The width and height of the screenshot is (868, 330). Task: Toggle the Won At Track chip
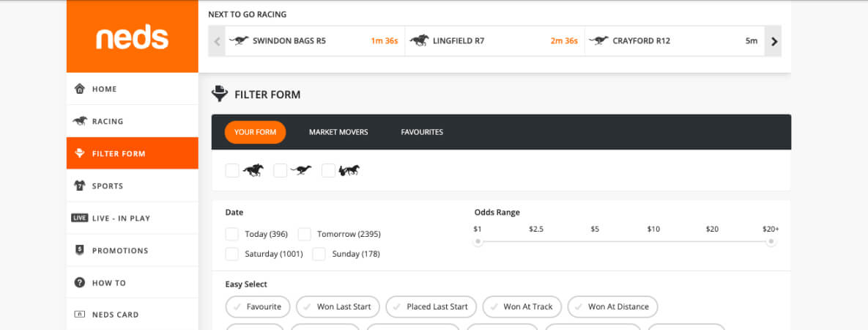point(522,307)
